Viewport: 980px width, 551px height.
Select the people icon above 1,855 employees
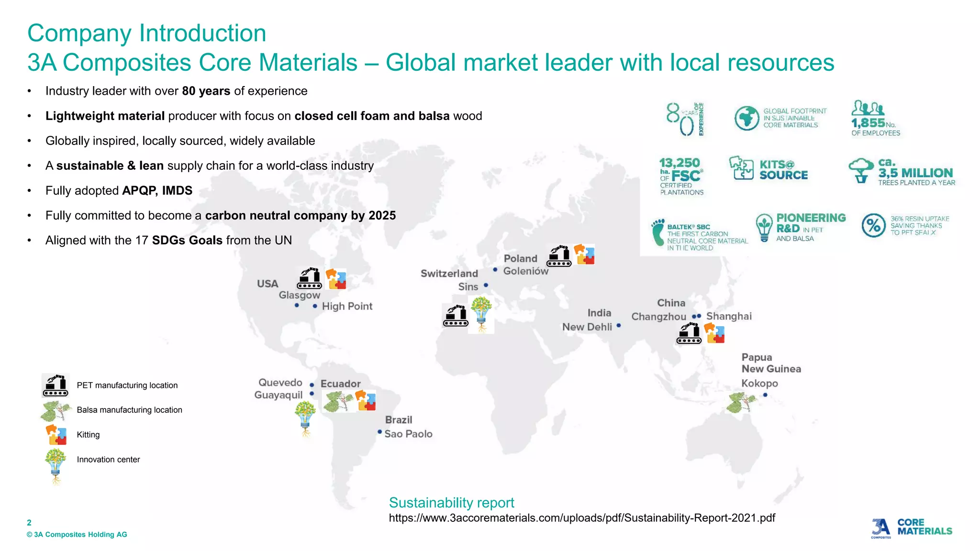(x=868, y=108)
